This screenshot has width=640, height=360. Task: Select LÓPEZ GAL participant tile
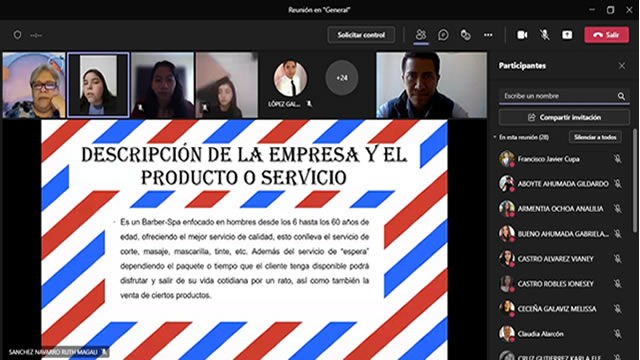[290, 85]
